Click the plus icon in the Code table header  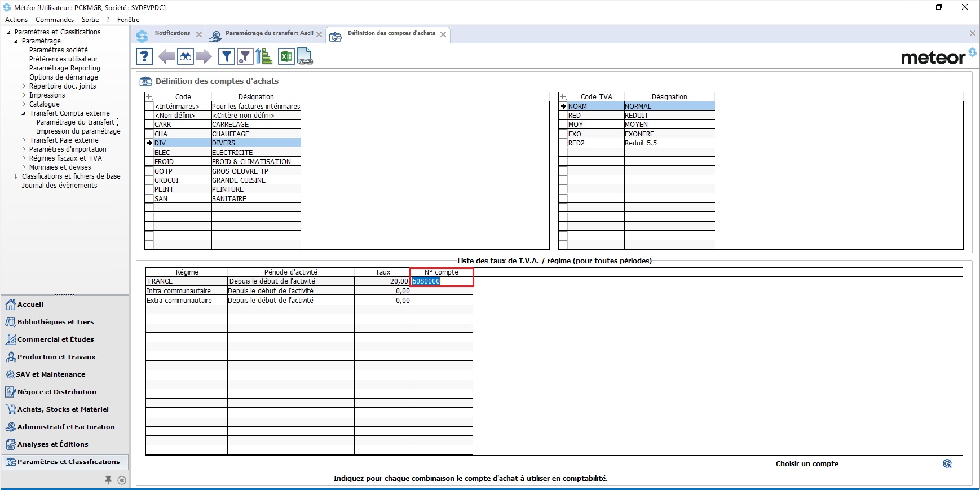tap(149, 97)
